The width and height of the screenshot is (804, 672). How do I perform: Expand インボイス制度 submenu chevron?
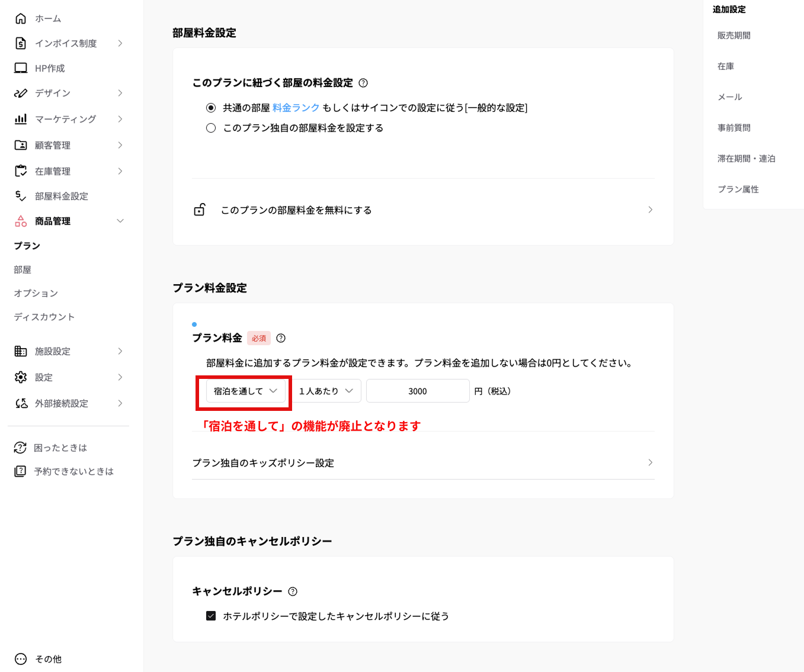[120, 43]
